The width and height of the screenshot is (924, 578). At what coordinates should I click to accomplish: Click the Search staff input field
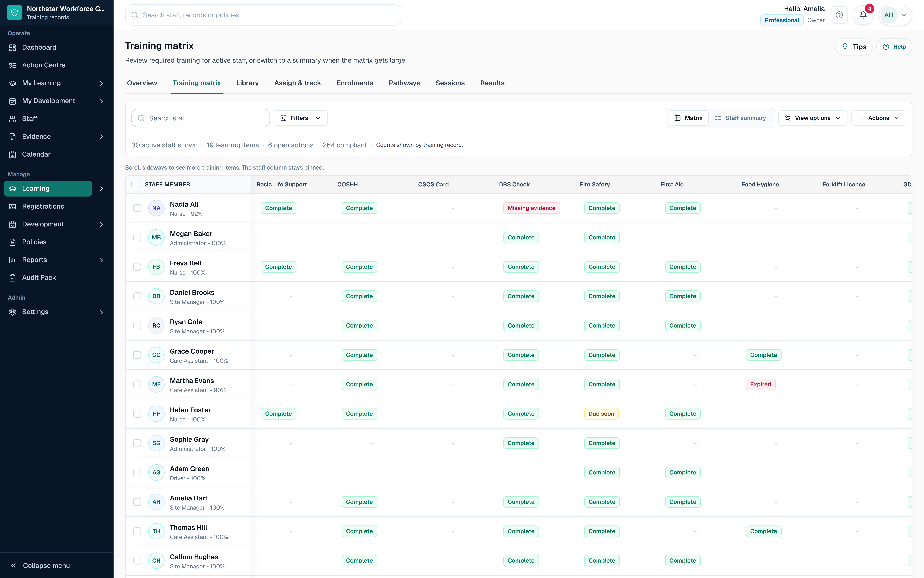click(200, 118)
